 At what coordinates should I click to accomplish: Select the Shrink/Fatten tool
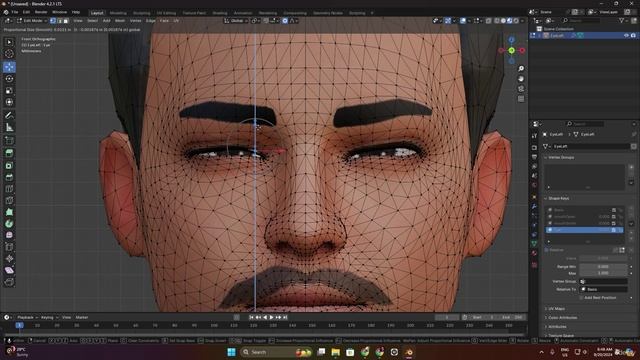[x=9, y=259]
